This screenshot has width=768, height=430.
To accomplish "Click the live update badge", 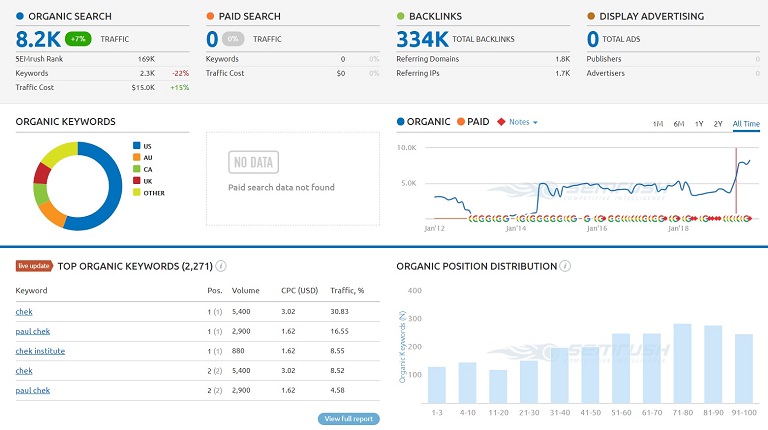I will [34, 266].
